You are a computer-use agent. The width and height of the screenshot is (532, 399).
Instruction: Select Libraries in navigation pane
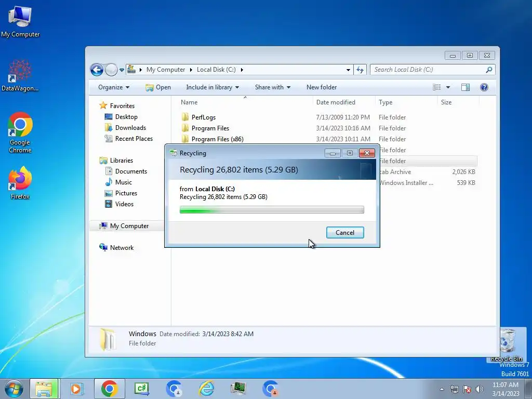coord(116,161)
